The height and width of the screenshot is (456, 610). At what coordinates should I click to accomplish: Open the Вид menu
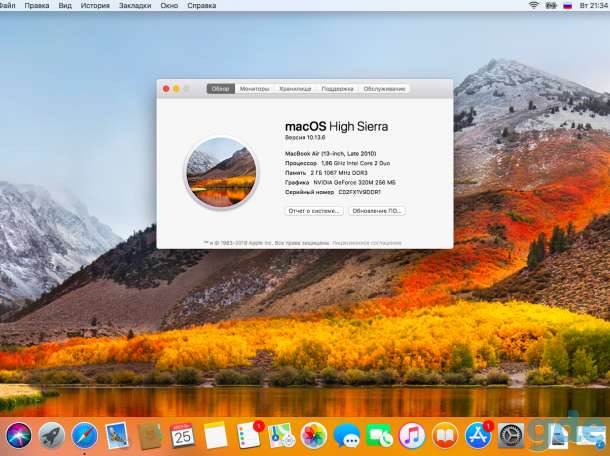pos(65,5)
